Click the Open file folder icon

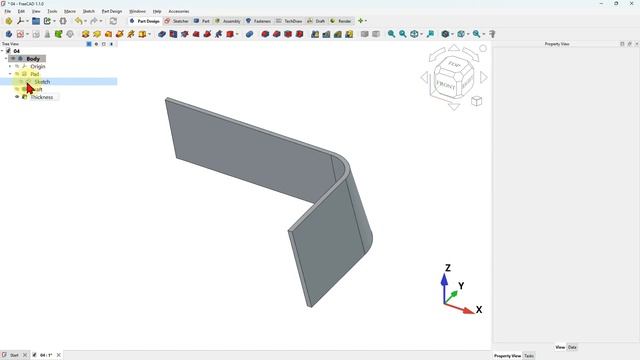coord(36,21)
